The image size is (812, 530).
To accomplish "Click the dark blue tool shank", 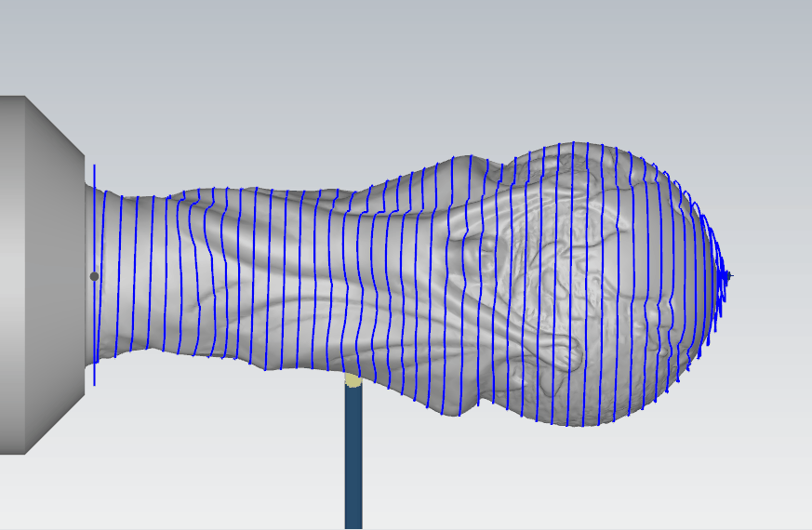I will coord(353,456).
